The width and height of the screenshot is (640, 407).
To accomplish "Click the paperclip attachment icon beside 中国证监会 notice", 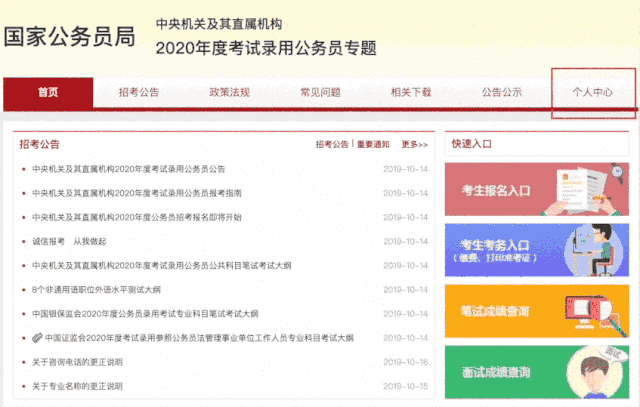I will click(37, 338).
